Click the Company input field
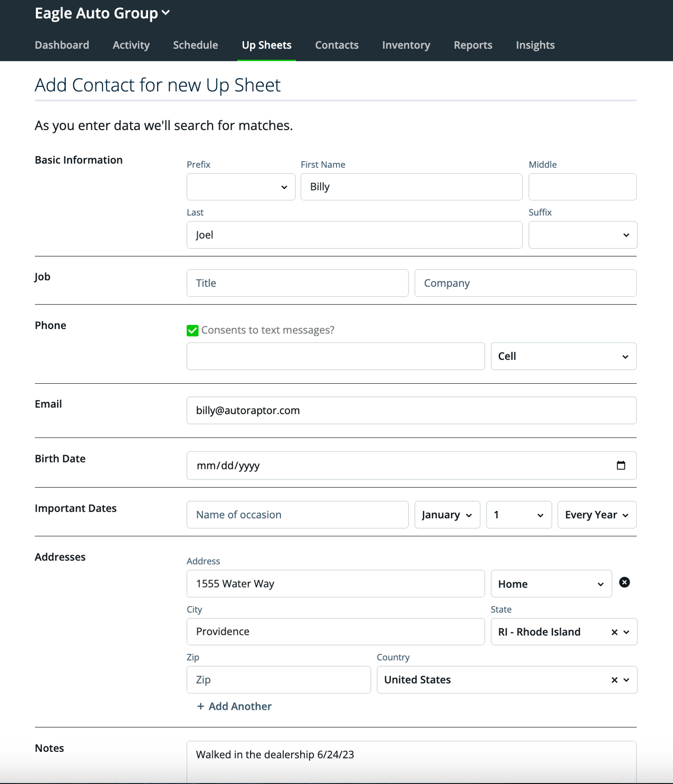The height and width of the screenshot is (784, 673). 525,283
